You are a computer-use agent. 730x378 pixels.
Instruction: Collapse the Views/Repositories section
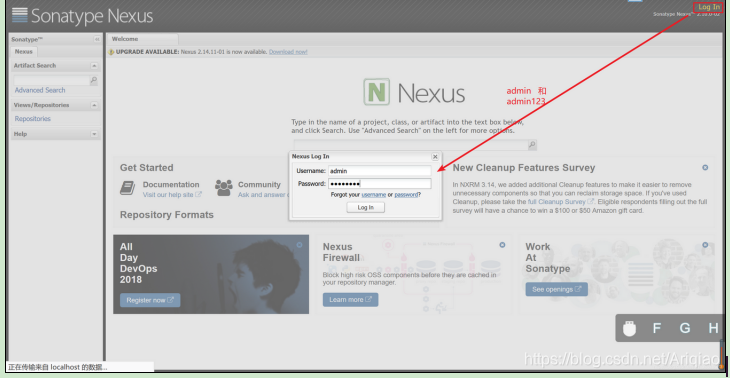coord(95,105)
